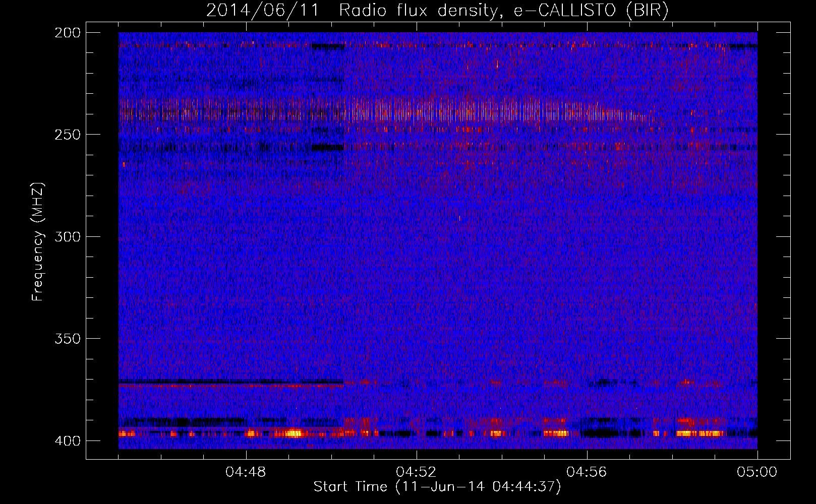Click the 300 frequency tick label
816x504 pixels.
[x=67, y=237]
